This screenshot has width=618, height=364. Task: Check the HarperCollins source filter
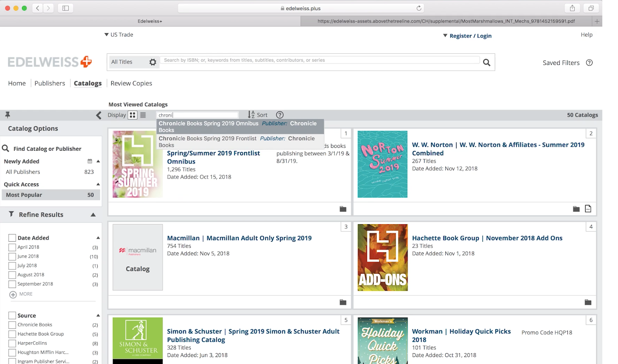(x=12, y=343)
